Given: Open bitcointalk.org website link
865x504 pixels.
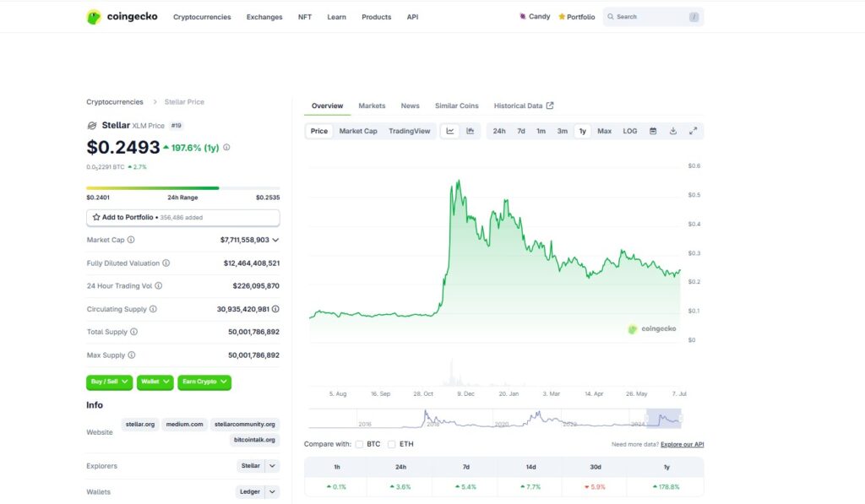Looking at the screenshot, I should (x=254, y=440).
